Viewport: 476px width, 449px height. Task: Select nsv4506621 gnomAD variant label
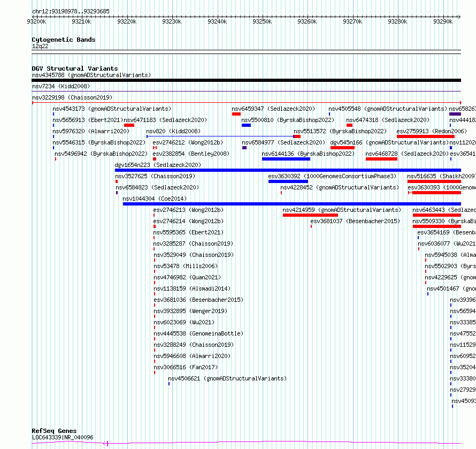227,378
